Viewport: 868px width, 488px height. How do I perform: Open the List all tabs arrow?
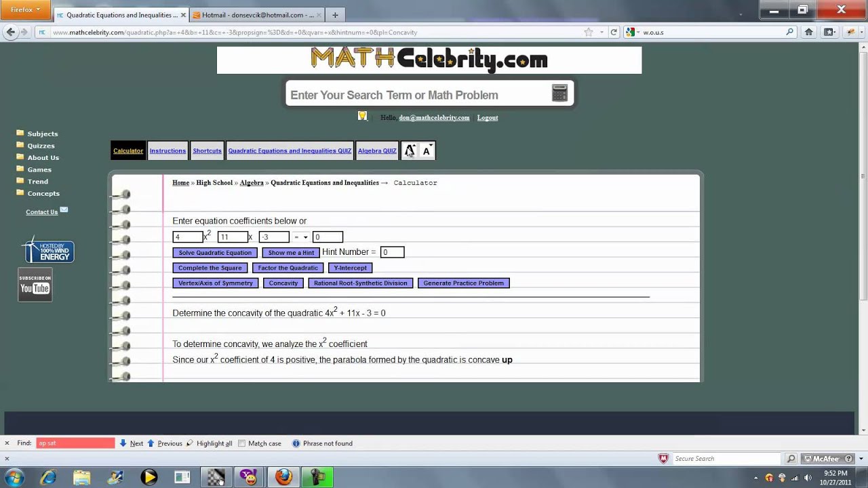pos(741,15)
